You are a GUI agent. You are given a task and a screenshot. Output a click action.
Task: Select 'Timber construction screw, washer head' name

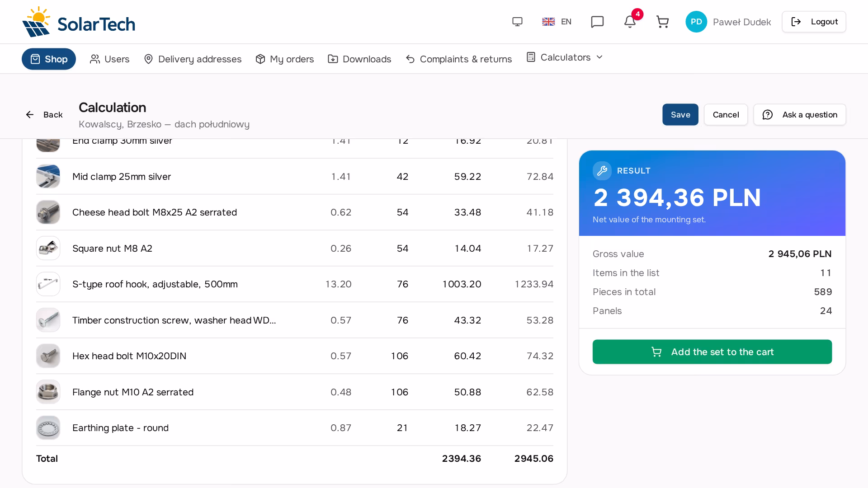(x=174, y=320)
